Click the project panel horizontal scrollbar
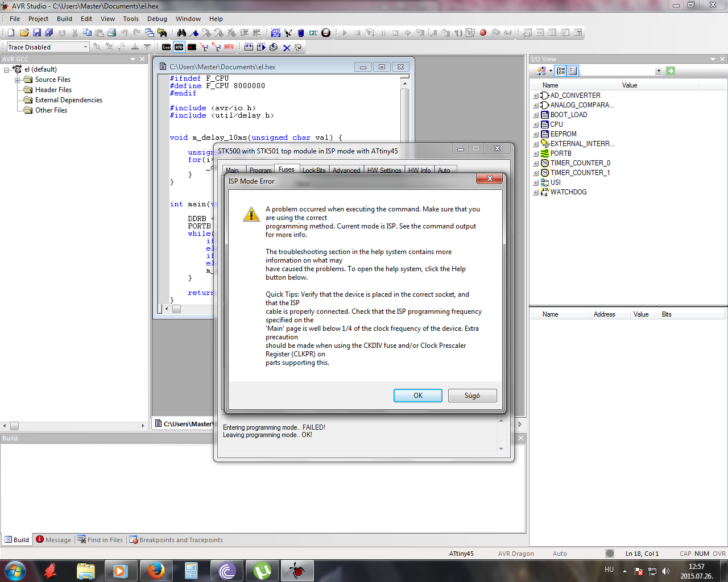The image size is (728, 582). (x=75, y=426)
